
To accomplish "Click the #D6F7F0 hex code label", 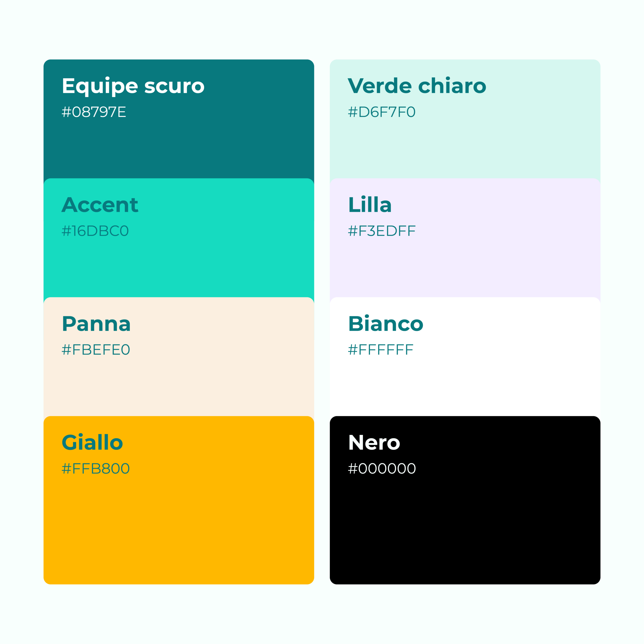I will coord(382,112).
